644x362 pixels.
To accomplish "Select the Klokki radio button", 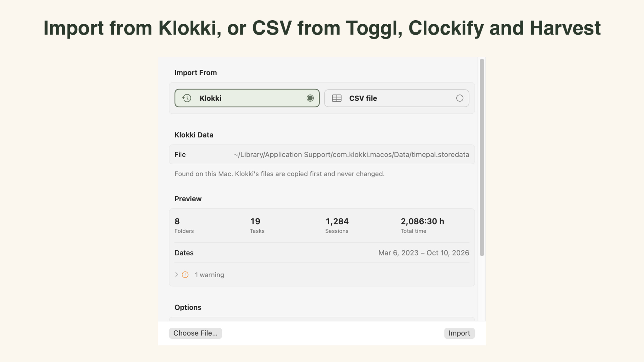I will [310, 98].
